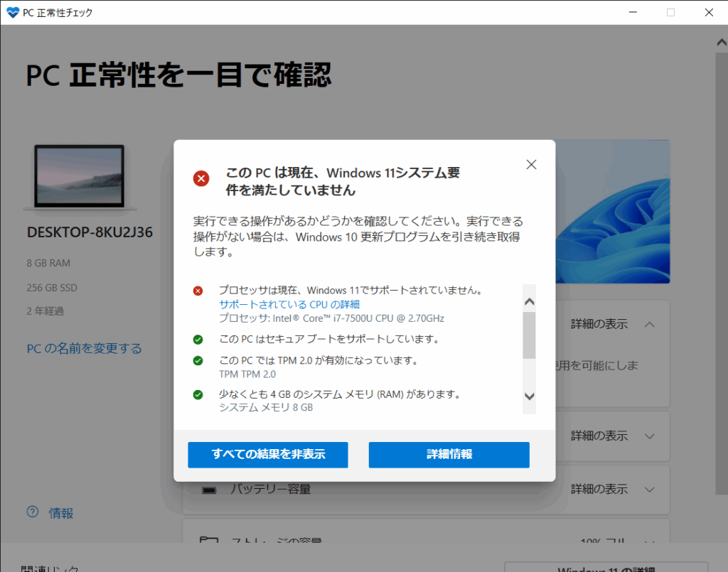Click the 2 年経過 text

[45, 311]
